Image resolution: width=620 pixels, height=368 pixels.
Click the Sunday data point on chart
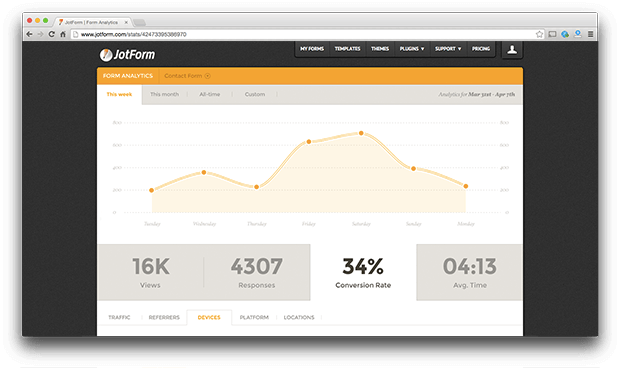coord(414,169)
